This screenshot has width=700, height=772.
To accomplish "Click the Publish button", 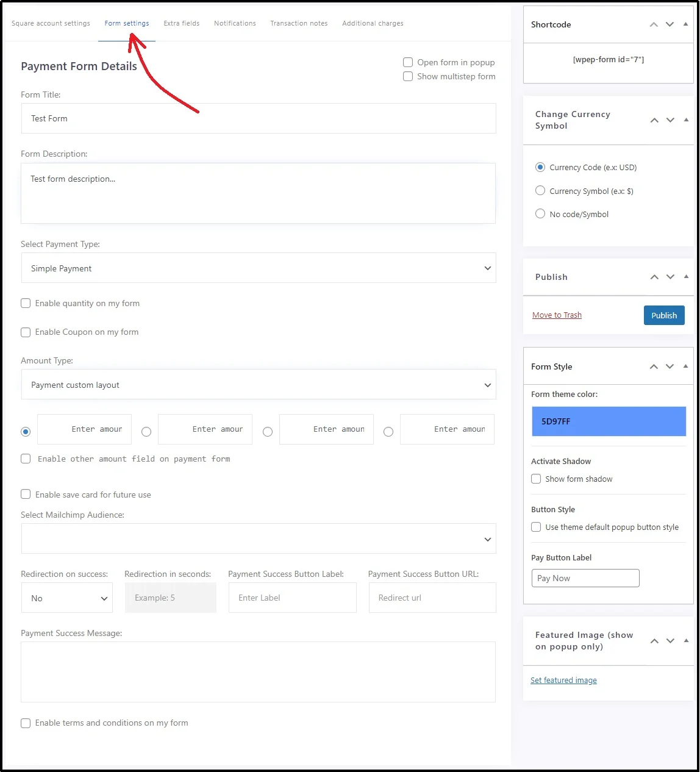I will click(x=664, y=315).
